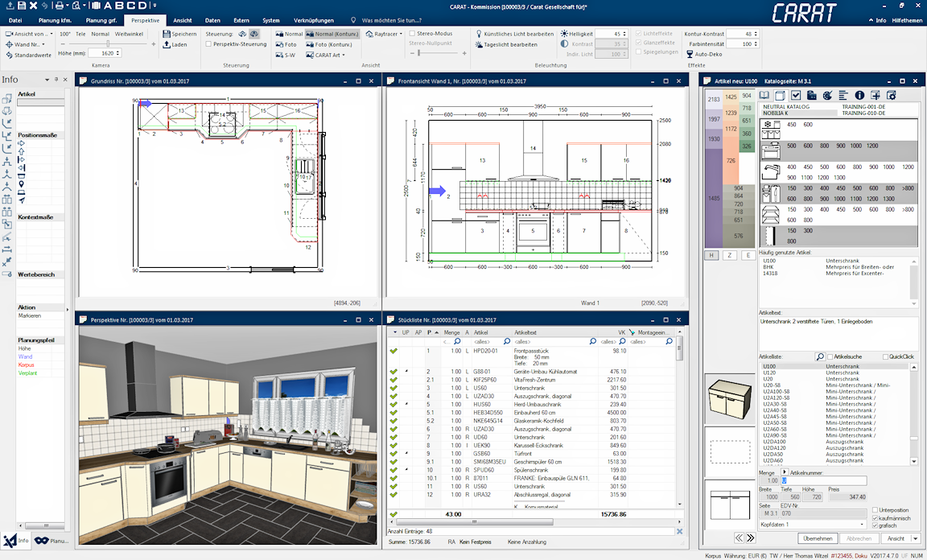
Task: Toggle the Stereo-Modus checkbox
Action: coord(412,34)
